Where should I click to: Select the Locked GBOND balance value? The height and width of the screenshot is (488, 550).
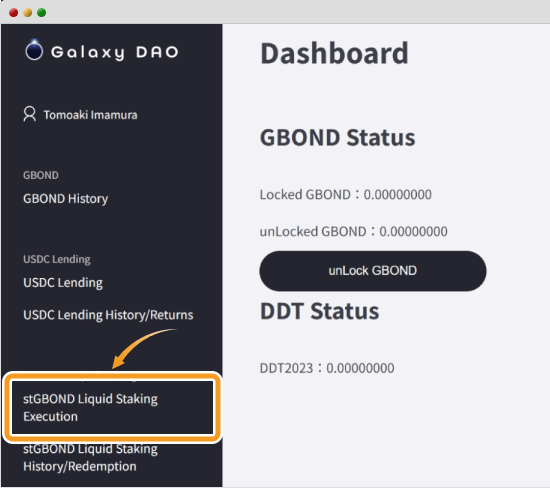pos(397,194)
